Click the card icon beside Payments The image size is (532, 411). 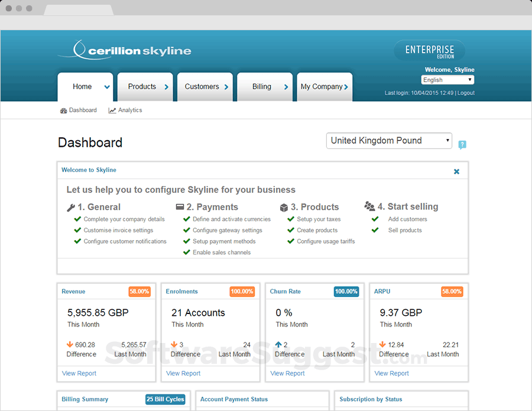pyautogui.click(x=180, y=207)
